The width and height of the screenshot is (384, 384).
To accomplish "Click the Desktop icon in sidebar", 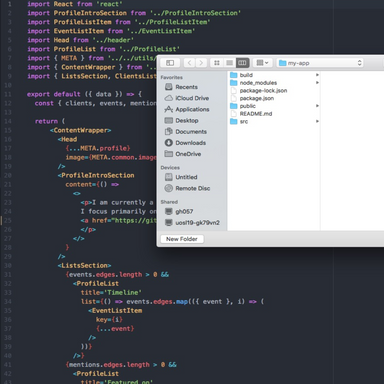I will pyautogui.click(x=169, y=120).
